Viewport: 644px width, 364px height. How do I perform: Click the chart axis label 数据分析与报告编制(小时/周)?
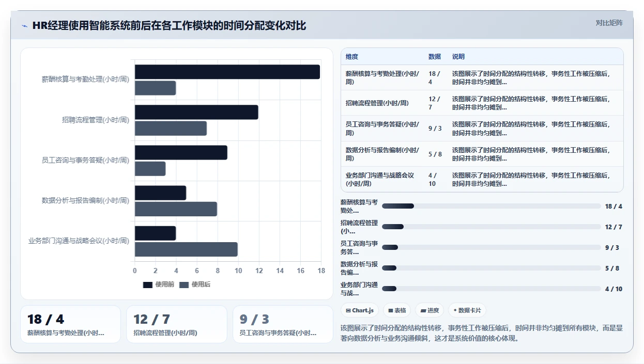pos(85,200)
